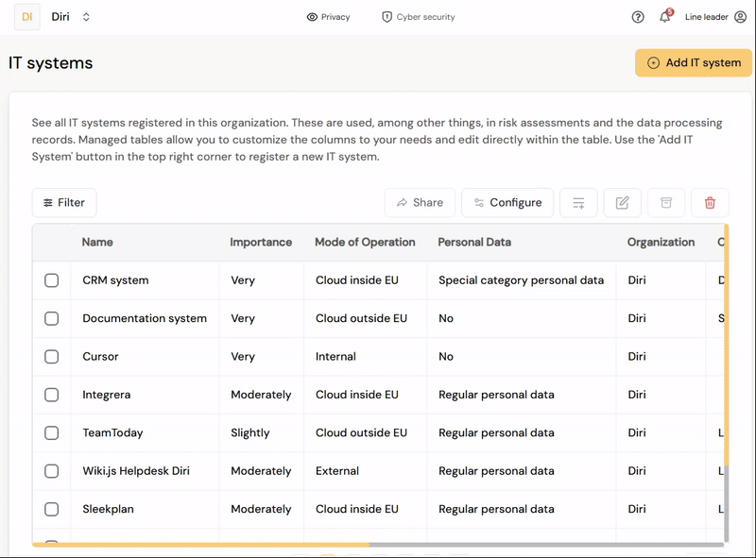The width and height of the screenshot is (756, 558).
Task: Sort by the Importance column header
Action: tap(261, 242)
